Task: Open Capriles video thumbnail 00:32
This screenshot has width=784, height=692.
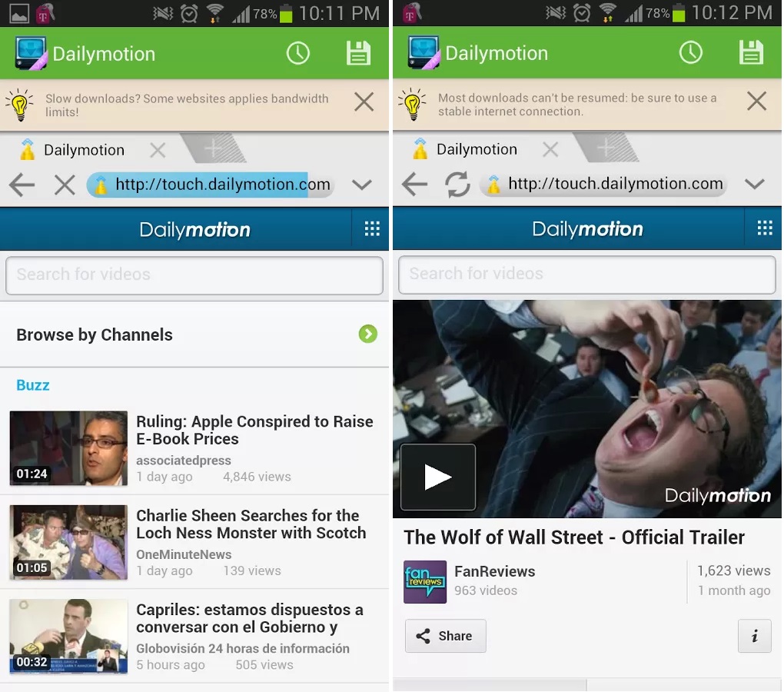Action: [x=68, y=636]
